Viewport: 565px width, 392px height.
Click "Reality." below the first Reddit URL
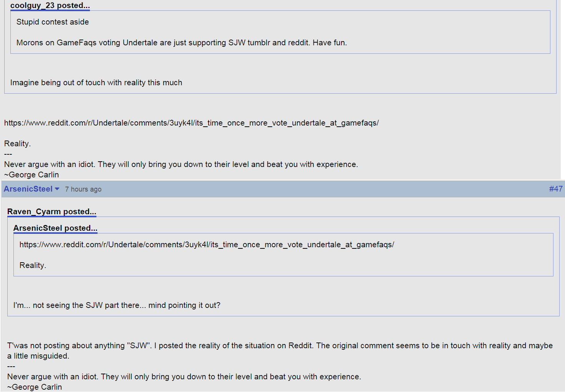(17, 144)
